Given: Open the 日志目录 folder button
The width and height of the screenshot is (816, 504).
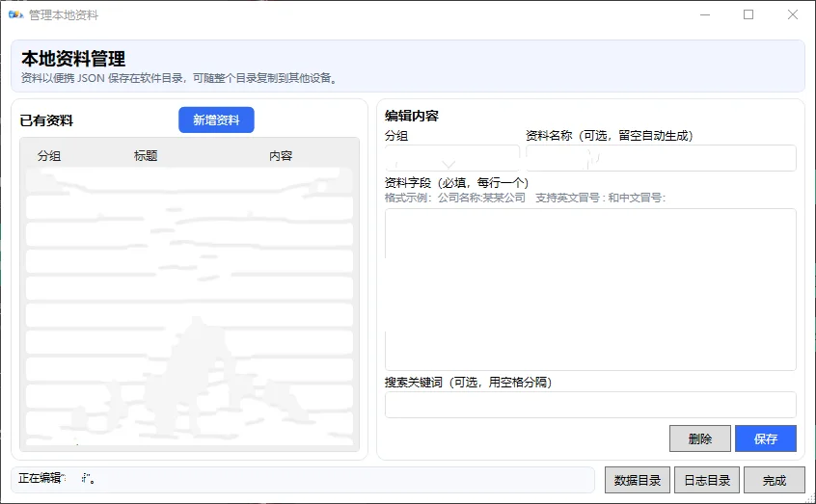Looking at the screenshot, I should [x=707, y=480].
